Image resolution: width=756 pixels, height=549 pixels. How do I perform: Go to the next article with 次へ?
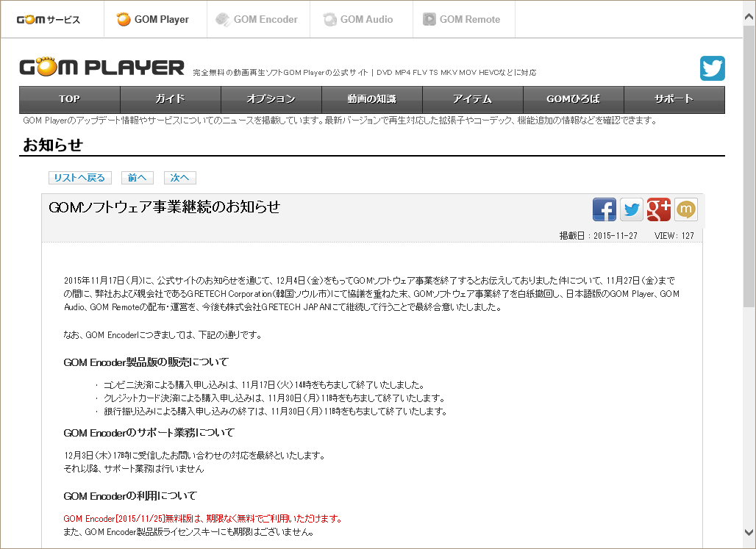point(179,177)
